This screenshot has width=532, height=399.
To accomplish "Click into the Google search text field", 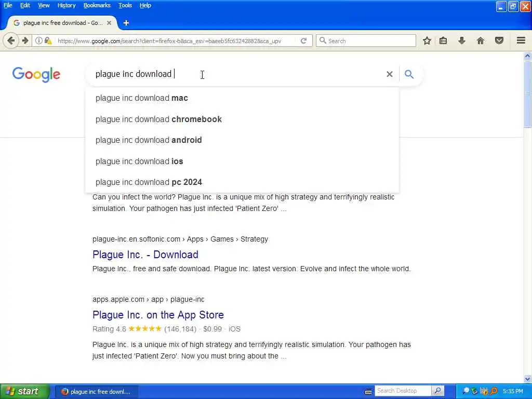I will pos(237,74).
